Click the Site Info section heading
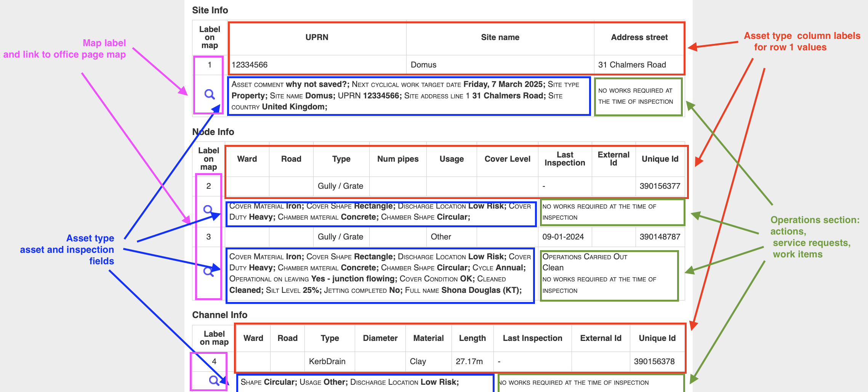The image size is (868, 392). click(x=210, y=10)
